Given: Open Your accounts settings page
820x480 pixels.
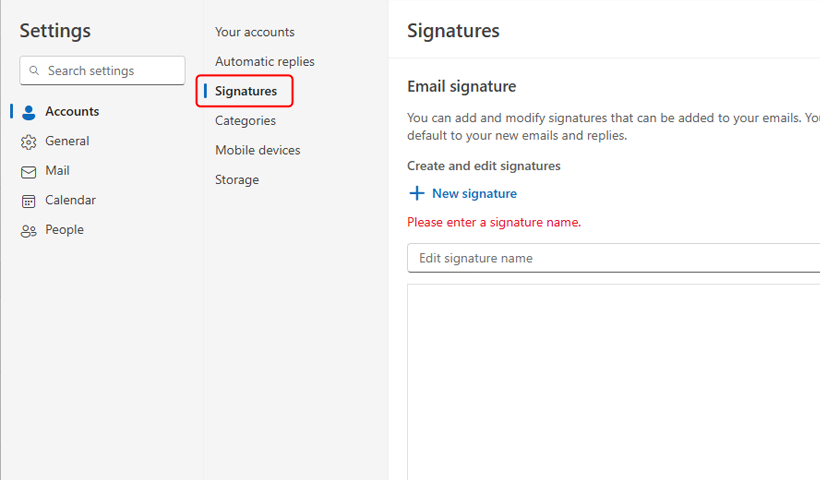Looking at the screenshot, I should 255,32.
